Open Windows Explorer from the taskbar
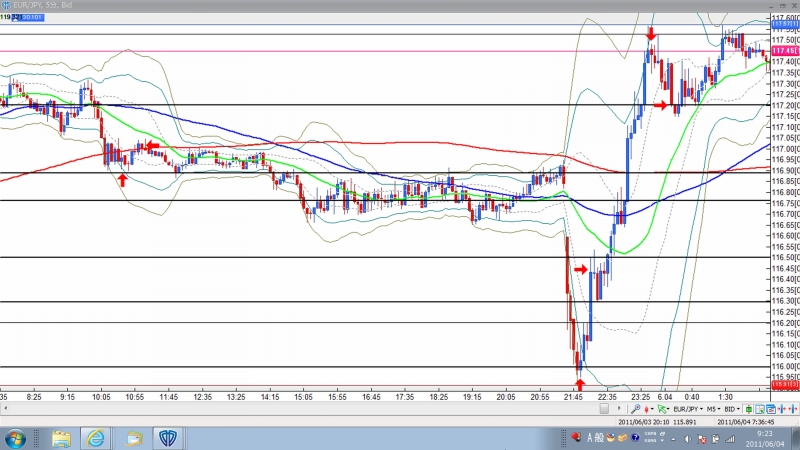The width and height of the screenshot is (800, 450). tap(61, 439)
